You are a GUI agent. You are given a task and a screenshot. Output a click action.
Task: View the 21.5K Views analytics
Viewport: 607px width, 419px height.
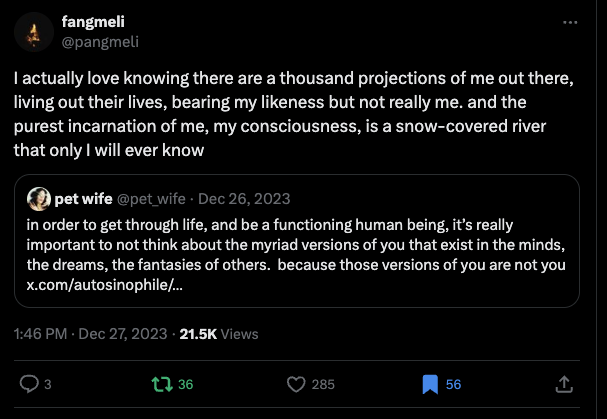click(x=219, y=334)
